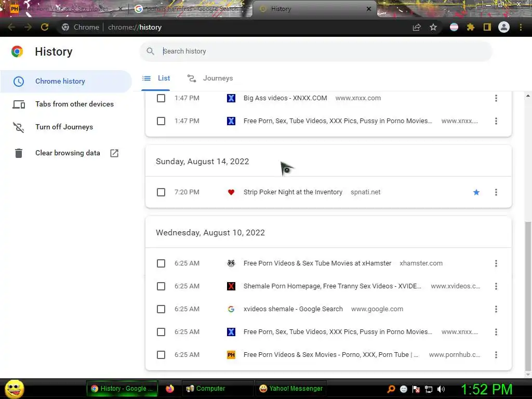Click the Google favicon on the Google Search row
Screen dimensions: 532x399
point(231,309)
